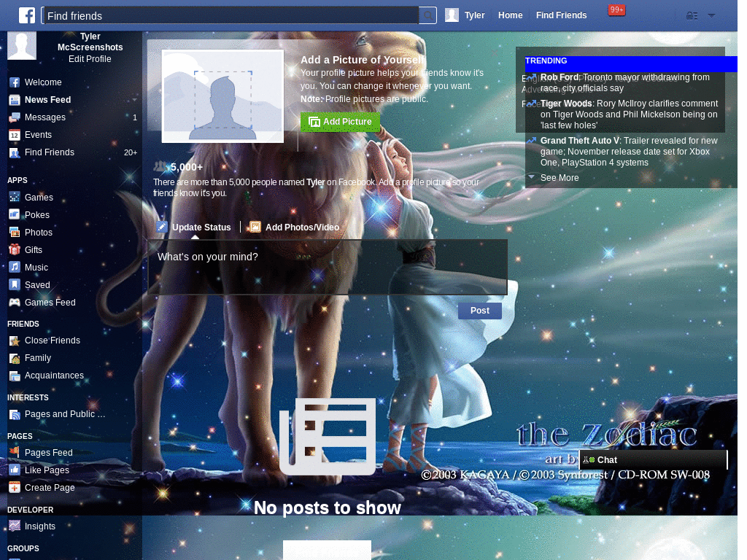Screen dimensions: 747x560
Task: Select the Update Status tab
Action: point(194,227)
